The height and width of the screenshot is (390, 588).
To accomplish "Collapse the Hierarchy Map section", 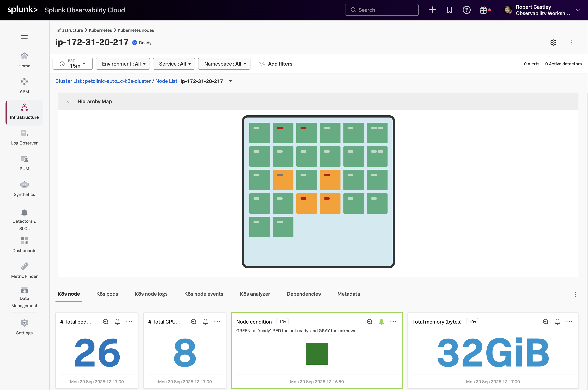I will click(x=69, y=102).
